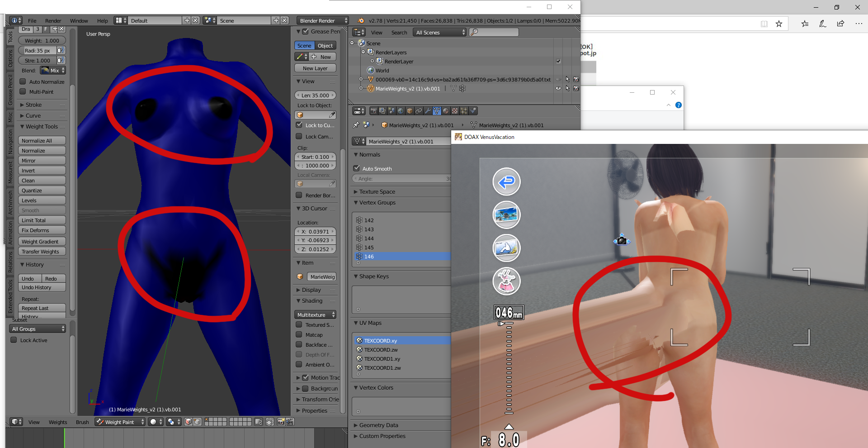Click camera gizmo in DOAX viewport
868x448 pixels.
(622, 240)
